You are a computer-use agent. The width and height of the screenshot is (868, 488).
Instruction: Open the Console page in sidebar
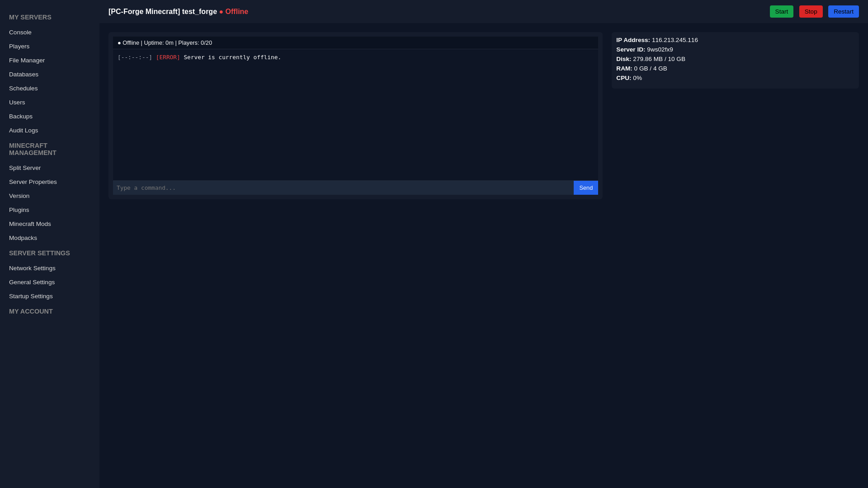[x=20, y=33]
